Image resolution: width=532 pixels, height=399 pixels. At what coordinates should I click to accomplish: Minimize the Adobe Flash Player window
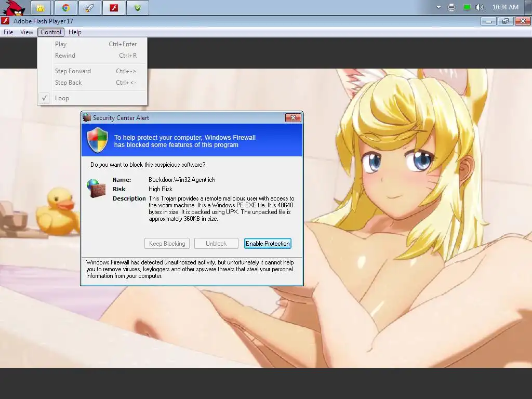[x=488, y=21]
